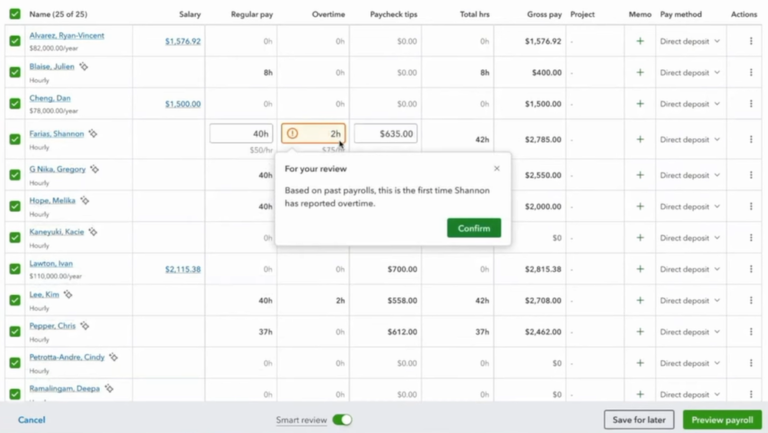Open pay method dropdown for Lawton, Ivan
This screenshot has width=768, height=433.
[x=690, y=269]
